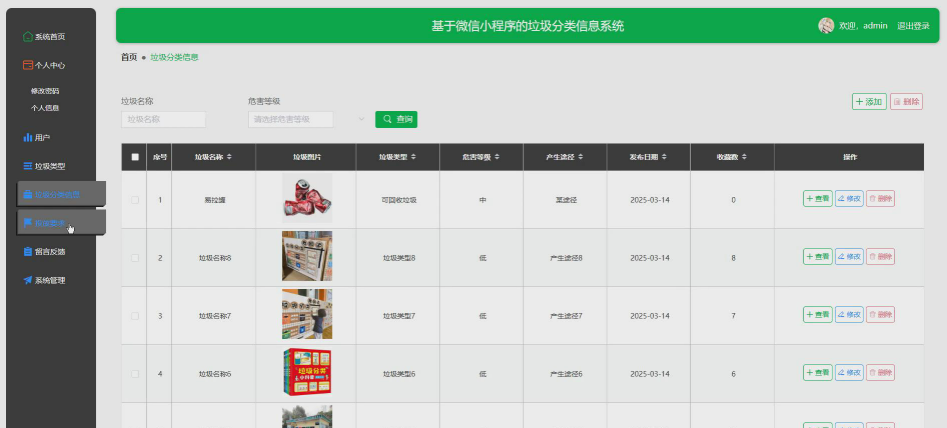This screenshot has width=947, height=428.
Task: Select 垃圾分类信息 in the sidebar menu
Action: tap(62, 194)
